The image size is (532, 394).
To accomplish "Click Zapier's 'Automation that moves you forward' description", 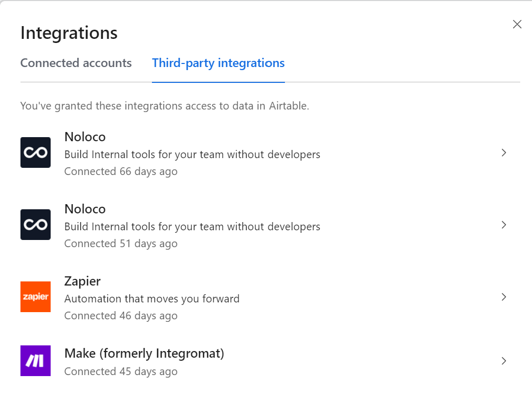I will click(x=151, y=298).
